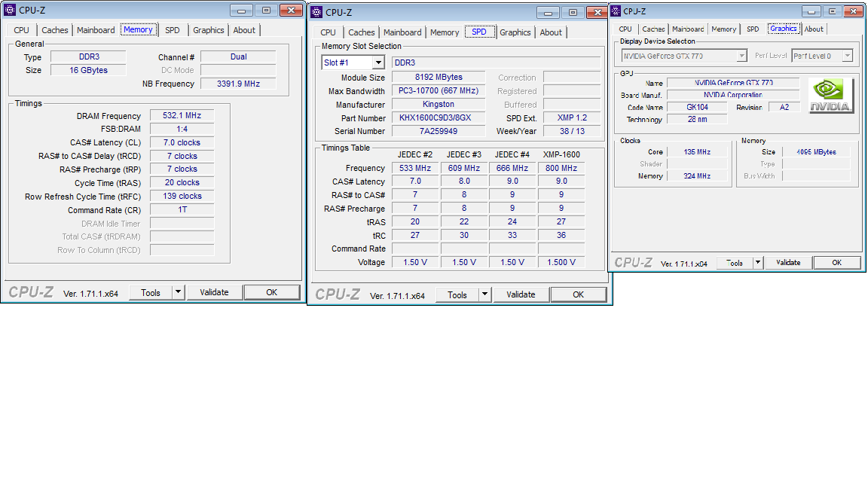868x488 pixels.
Task: Click the Row Refresh Cycle Time value 139 clocks
Action: click(x=182, y=196)
